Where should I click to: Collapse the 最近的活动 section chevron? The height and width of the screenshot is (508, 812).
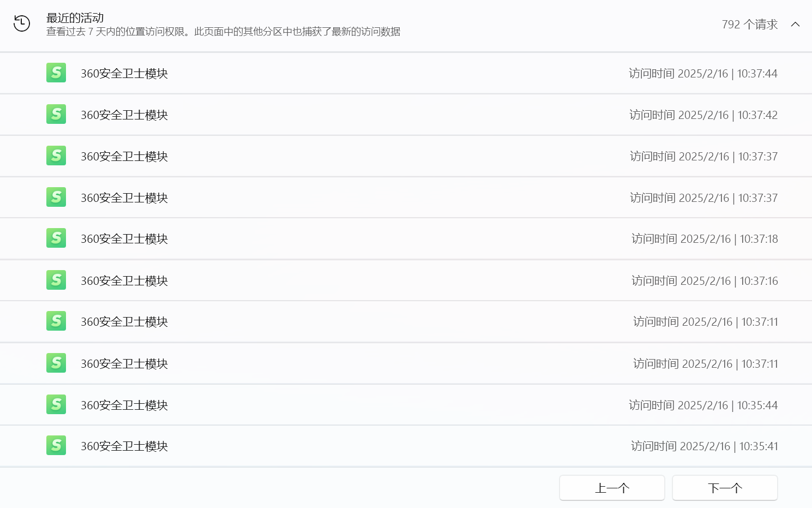point(795,24)
